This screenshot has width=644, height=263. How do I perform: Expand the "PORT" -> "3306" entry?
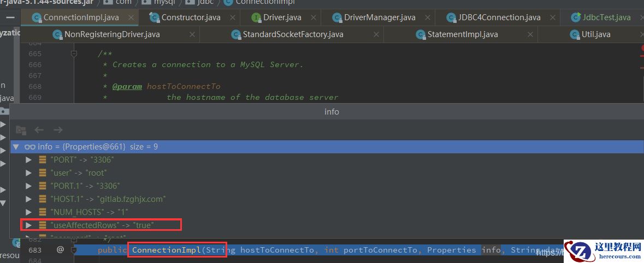tap(29, 160)
